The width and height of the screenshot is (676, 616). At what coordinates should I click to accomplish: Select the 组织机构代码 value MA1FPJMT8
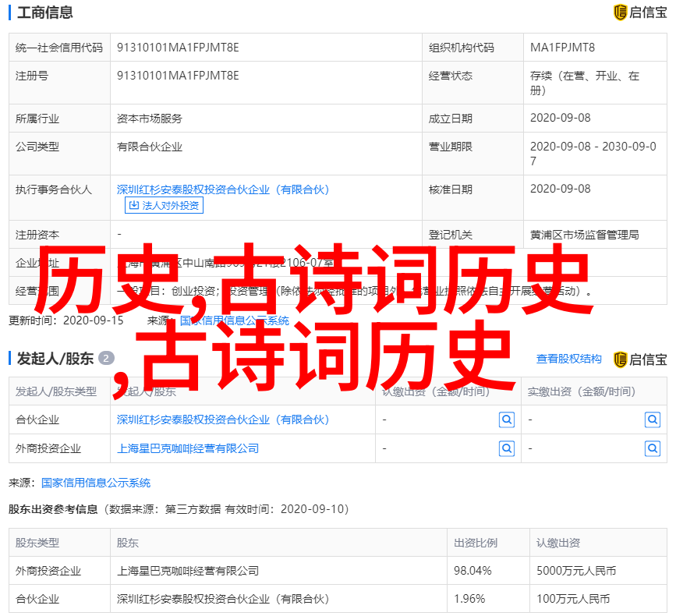[x=562, y=48]
